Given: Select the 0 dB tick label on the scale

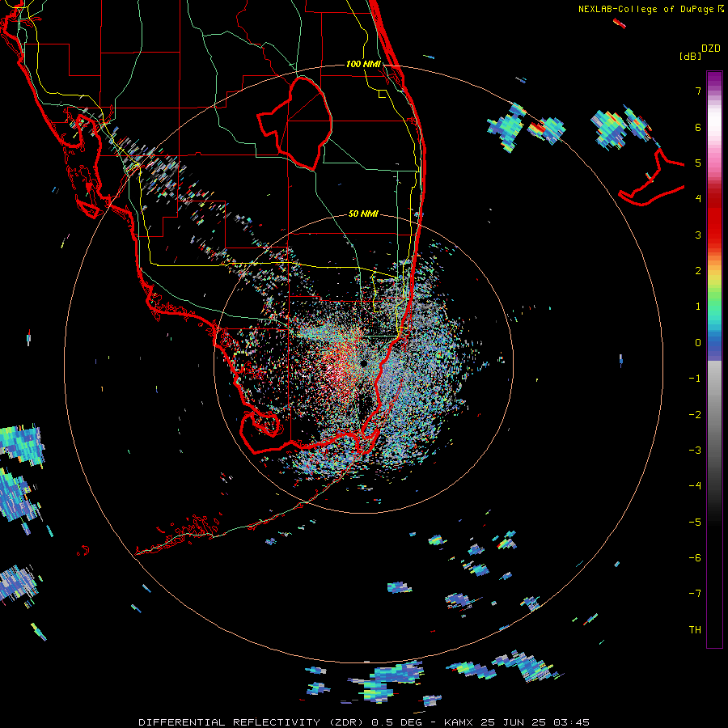Looking at the screenshot, I should coord(698,343).
